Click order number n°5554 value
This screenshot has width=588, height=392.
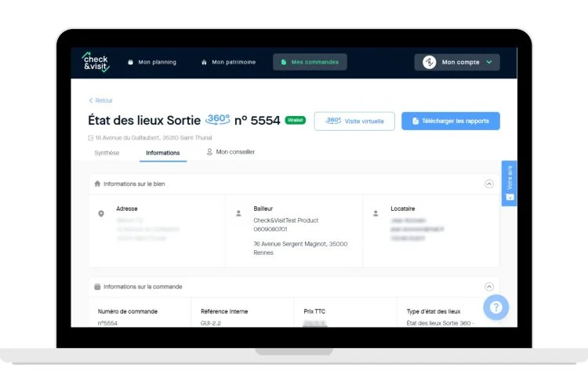pos(107,323)
